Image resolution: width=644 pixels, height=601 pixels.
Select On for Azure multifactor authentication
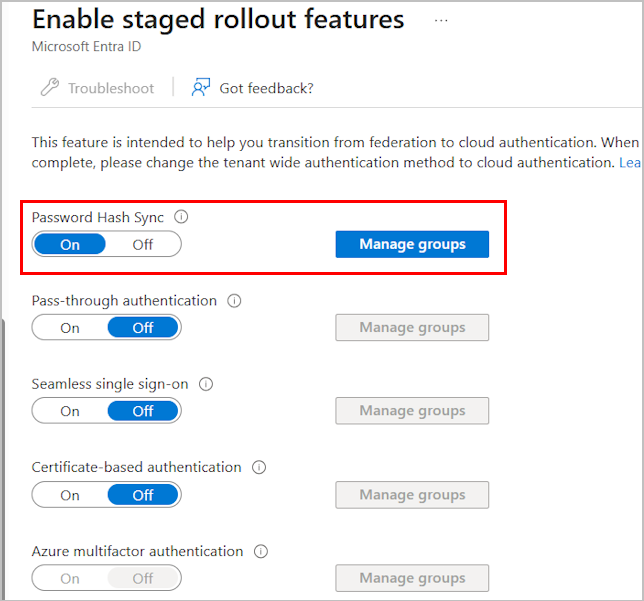70,578
